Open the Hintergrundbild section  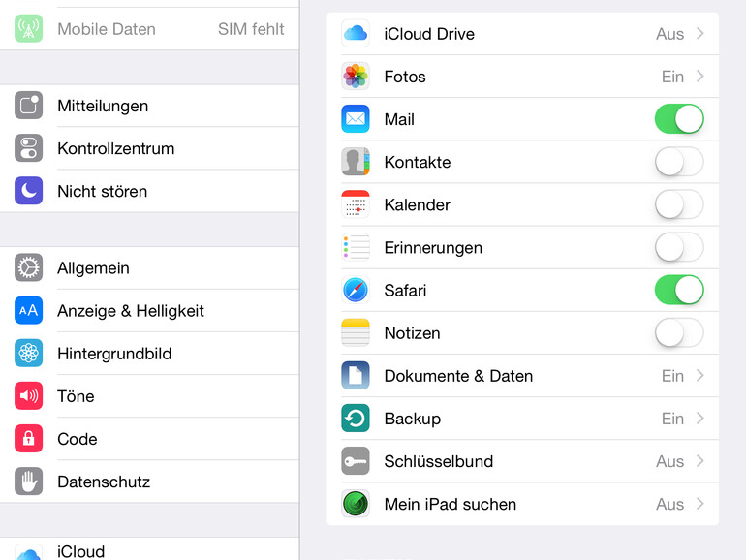(x=149, y=354)
